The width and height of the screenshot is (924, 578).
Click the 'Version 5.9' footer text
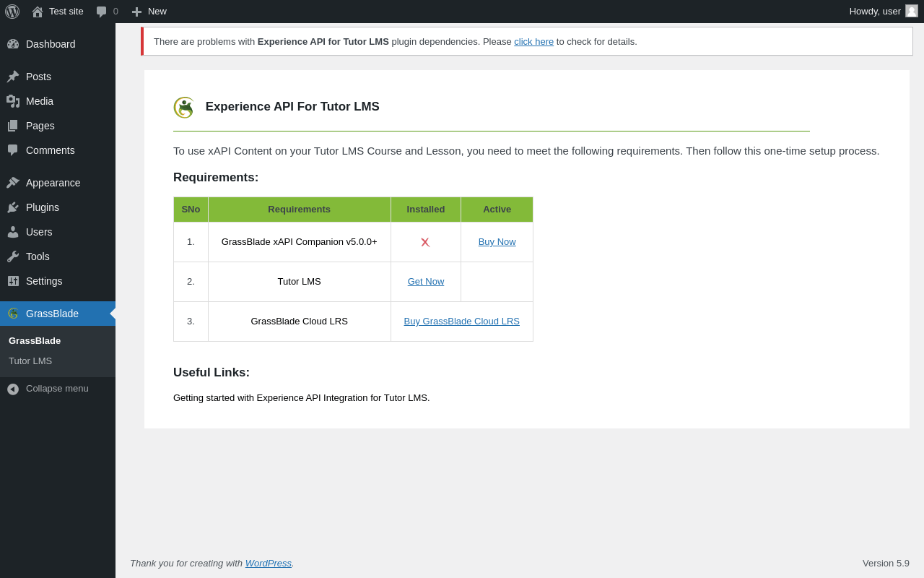[886, 563]
